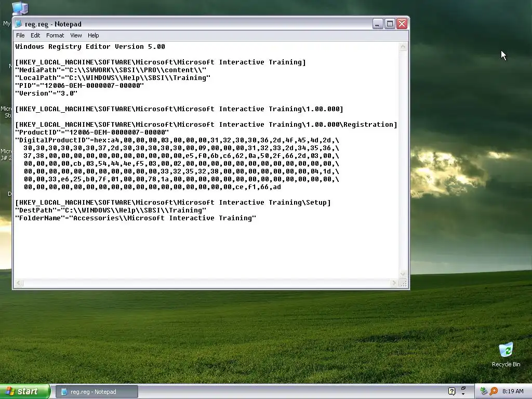532x399 pixels.
Task: Select the reg.reg - Notepad taskbar button
Action: (97, 392)
